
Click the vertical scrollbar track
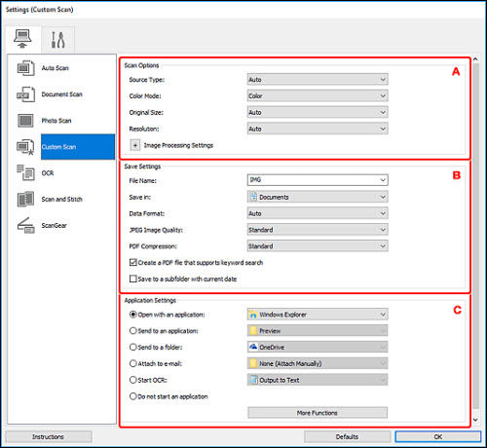coord(475,237)
